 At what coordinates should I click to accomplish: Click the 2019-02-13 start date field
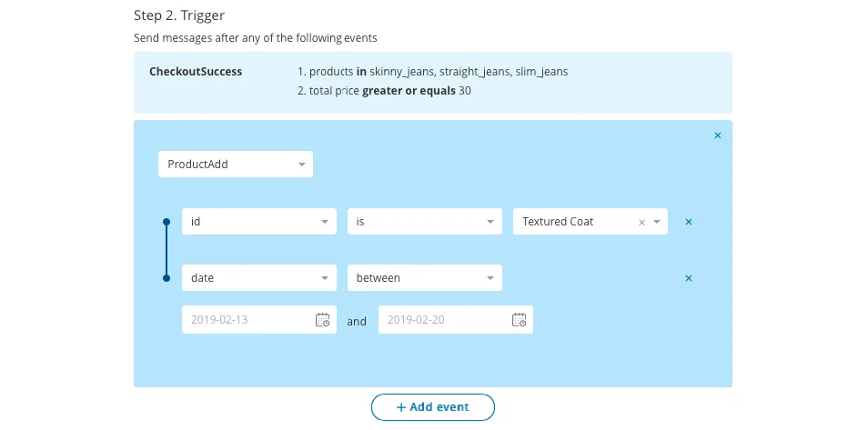pos(246,320)
